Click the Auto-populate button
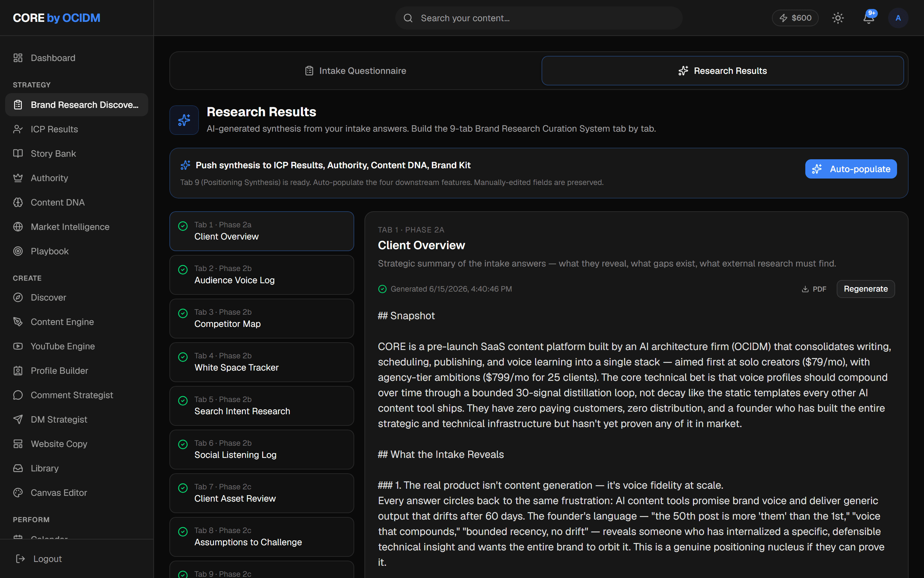The height and width of the screenshot is (578, 924). coord(851,169)
